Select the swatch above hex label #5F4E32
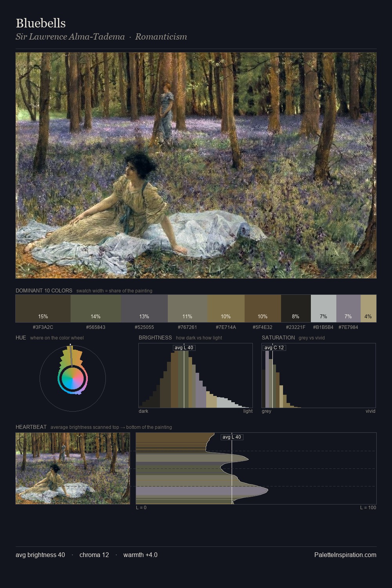The width and height of the screenshot is (392, 588). (263, 309)
